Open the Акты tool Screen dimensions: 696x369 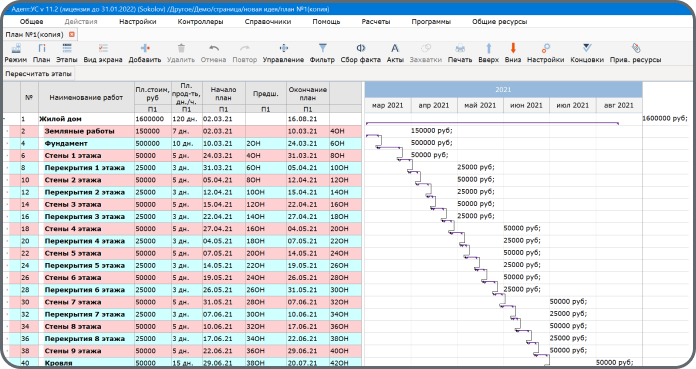(395, 53)
